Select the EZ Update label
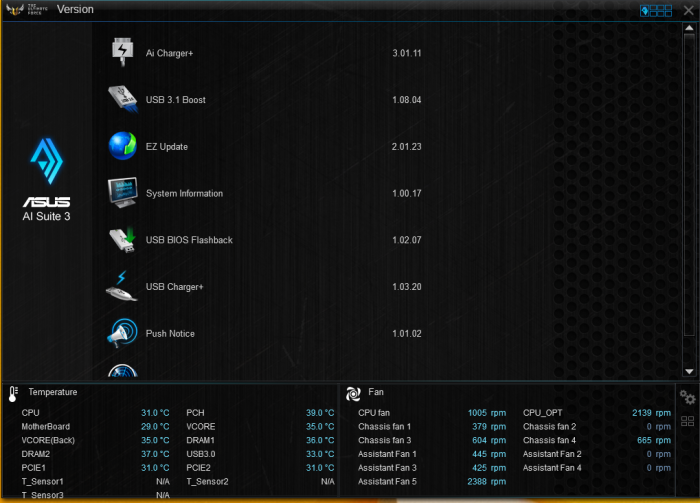This screenshot has height=503, width=700. (167, 147)
